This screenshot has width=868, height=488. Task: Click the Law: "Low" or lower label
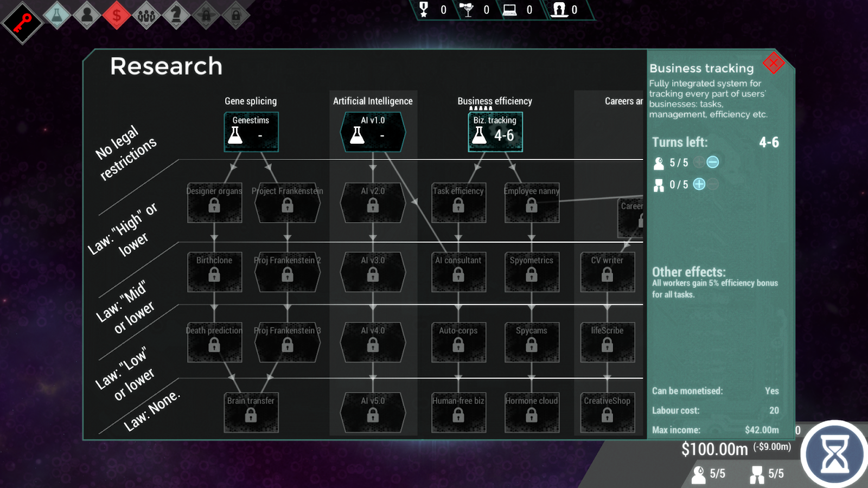[x=126, y=375]
